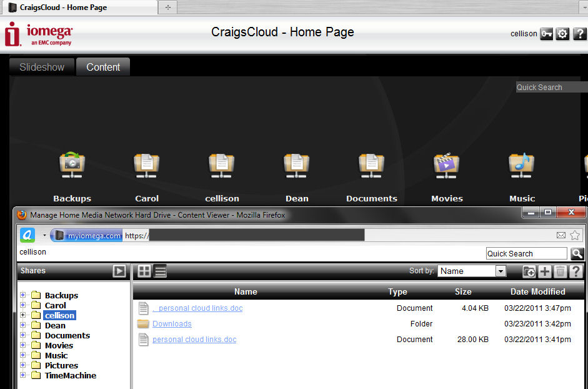
Task: Expand the cellison folder in tree
Action: click(x=23, y=315)
